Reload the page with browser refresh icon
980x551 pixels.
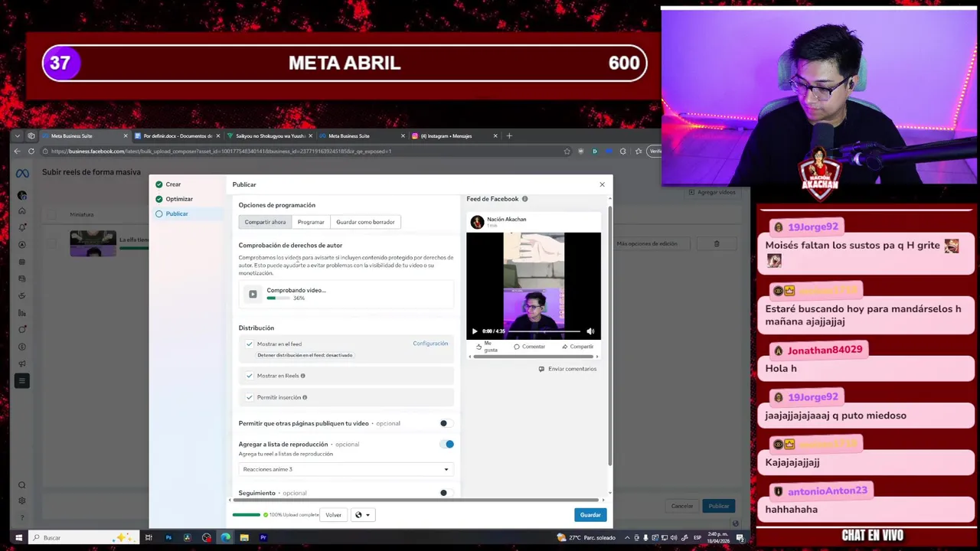click(x=31, y=152)
